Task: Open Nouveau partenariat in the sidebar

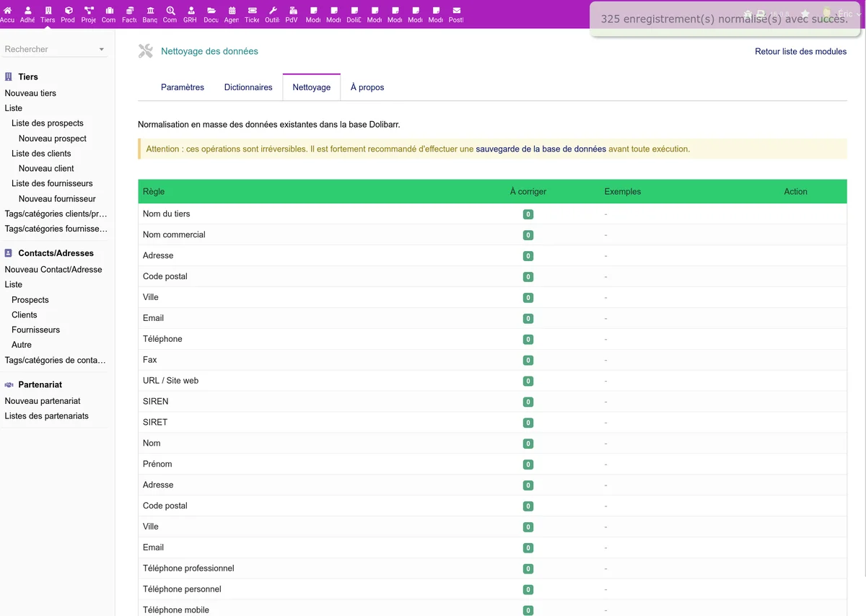Action: [43, 401]
